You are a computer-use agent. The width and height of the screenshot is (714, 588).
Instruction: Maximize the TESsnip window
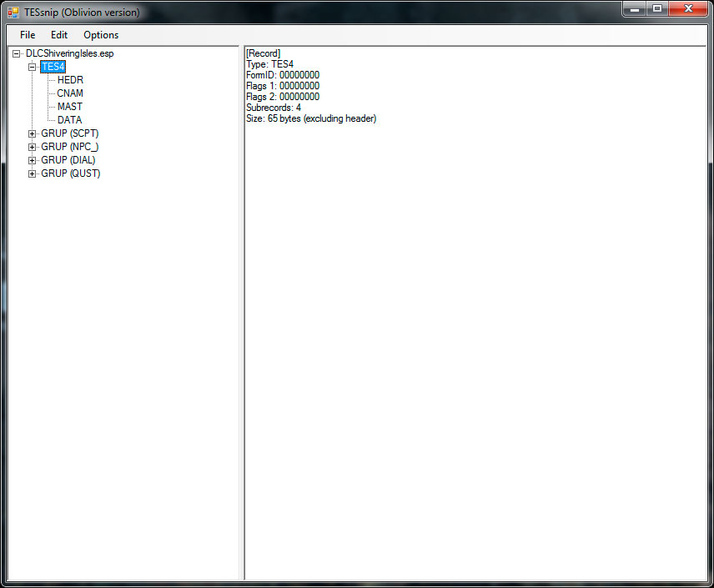tap(657, 9)
